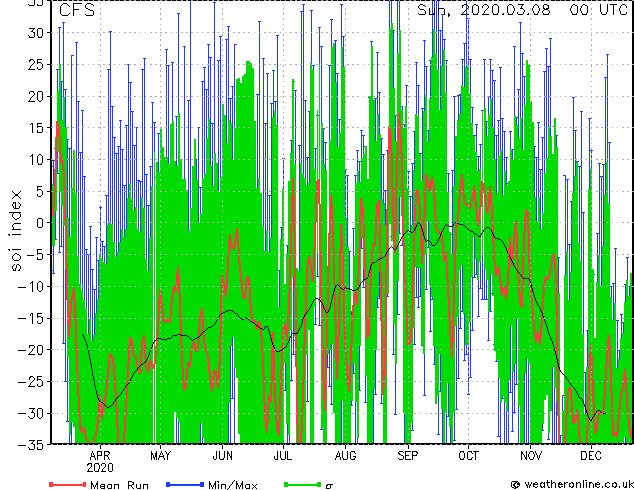Click the SEP month label

point(407,456)
